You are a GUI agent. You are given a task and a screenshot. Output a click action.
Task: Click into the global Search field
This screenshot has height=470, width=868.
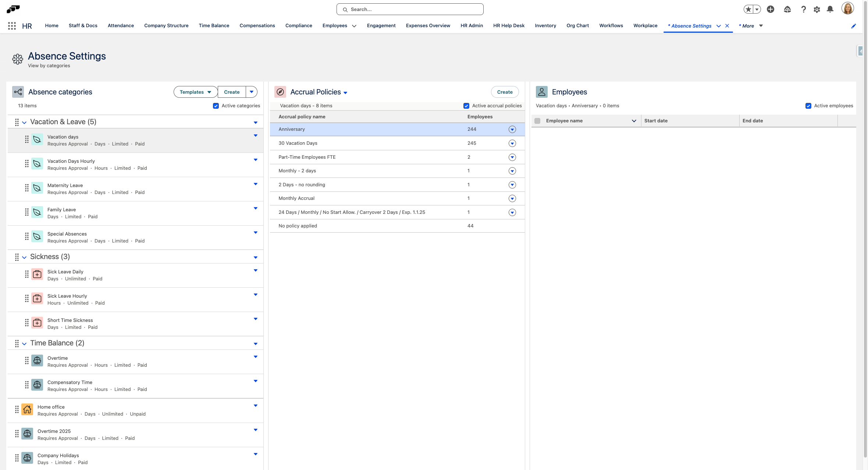click(410, 10)
